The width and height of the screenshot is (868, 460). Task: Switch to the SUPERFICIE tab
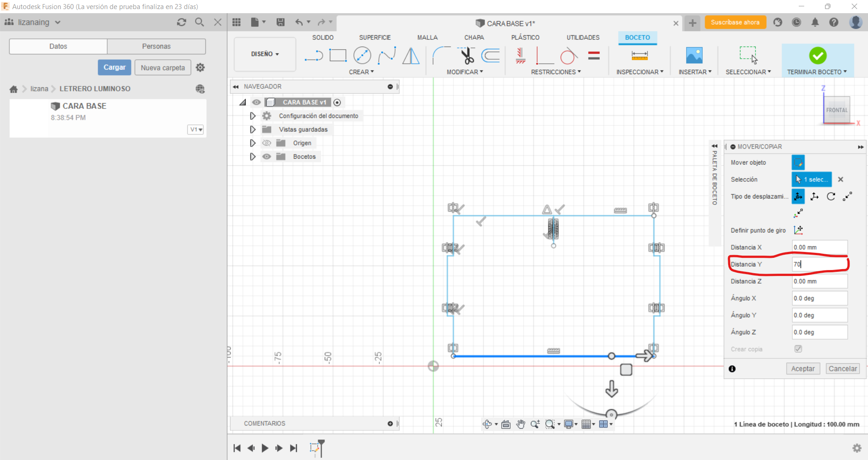pyautogui.click(x=375, y=38)
